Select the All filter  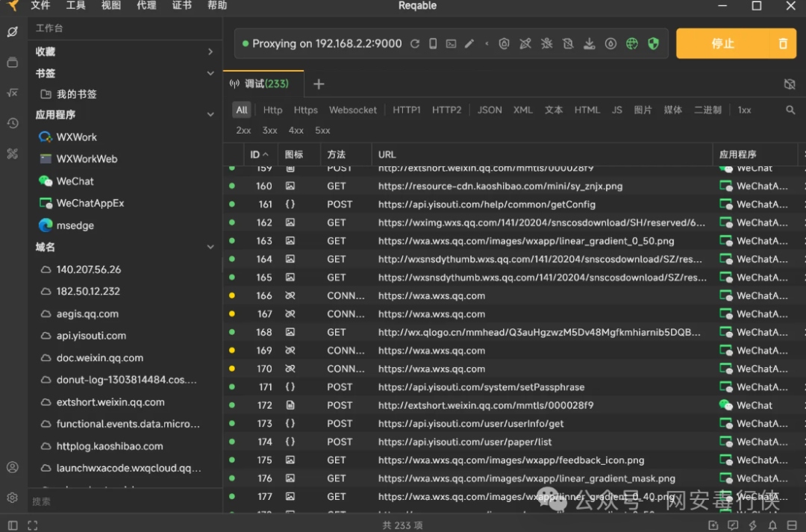[242, 110]
